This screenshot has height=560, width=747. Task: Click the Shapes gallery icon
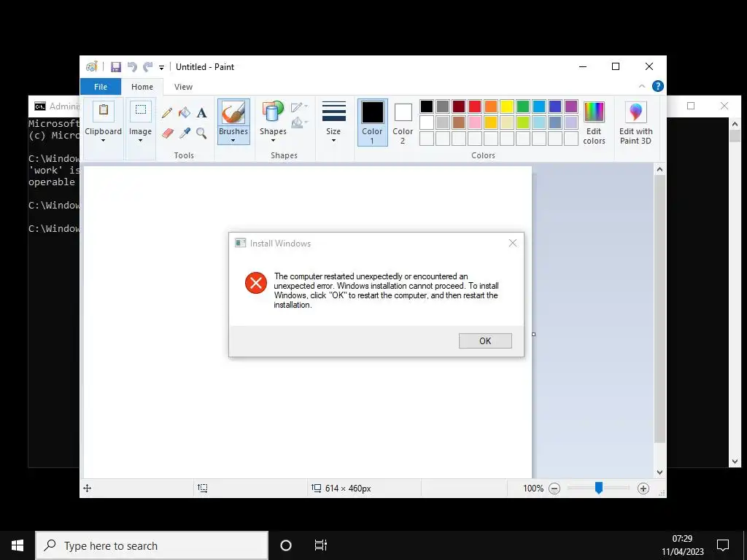coord(273,112)
